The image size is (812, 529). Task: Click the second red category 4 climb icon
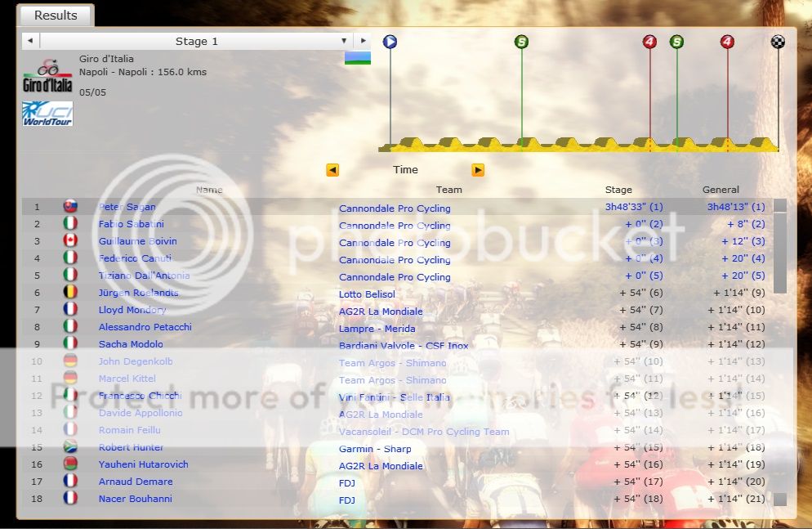(x=727, y=42)
